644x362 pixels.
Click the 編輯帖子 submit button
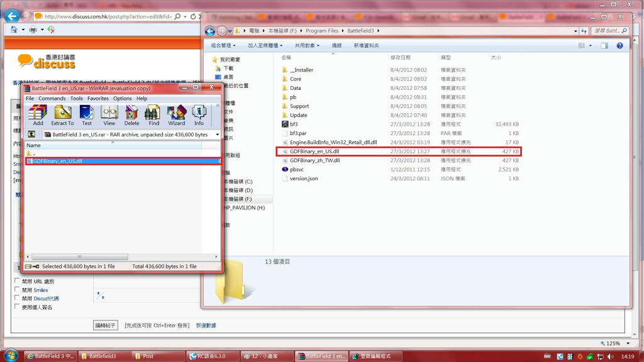point(106,326)
